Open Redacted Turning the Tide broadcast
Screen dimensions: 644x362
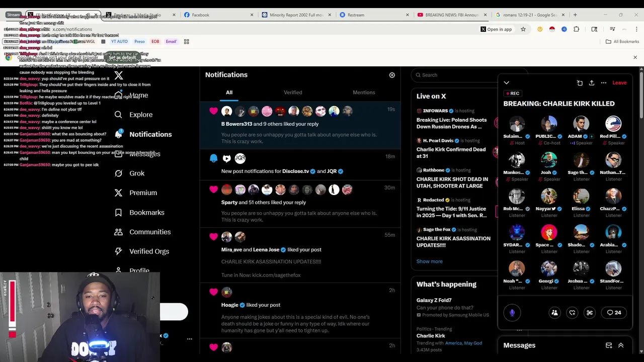coord(452,208)
